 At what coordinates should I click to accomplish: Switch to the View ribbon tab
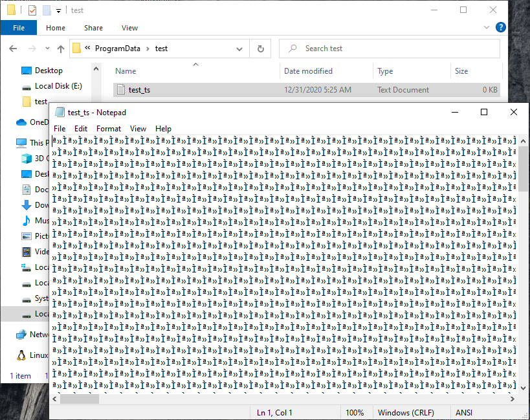(129, 28)
